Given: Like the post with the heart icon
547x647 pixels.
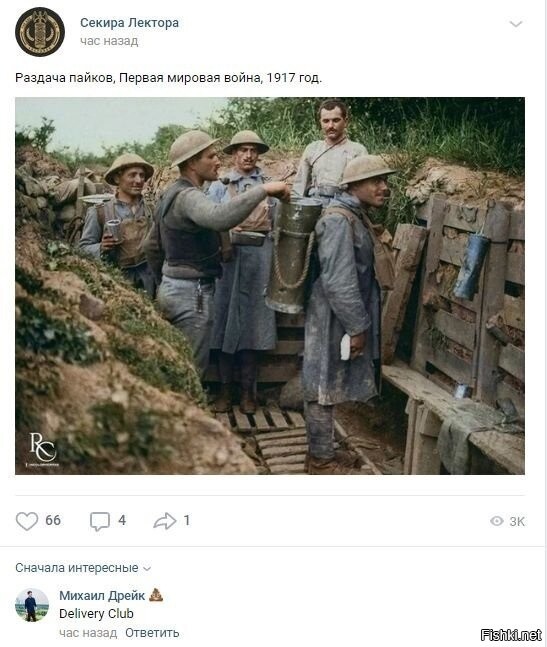Looking at the screenshot, I should coord(27,521).
